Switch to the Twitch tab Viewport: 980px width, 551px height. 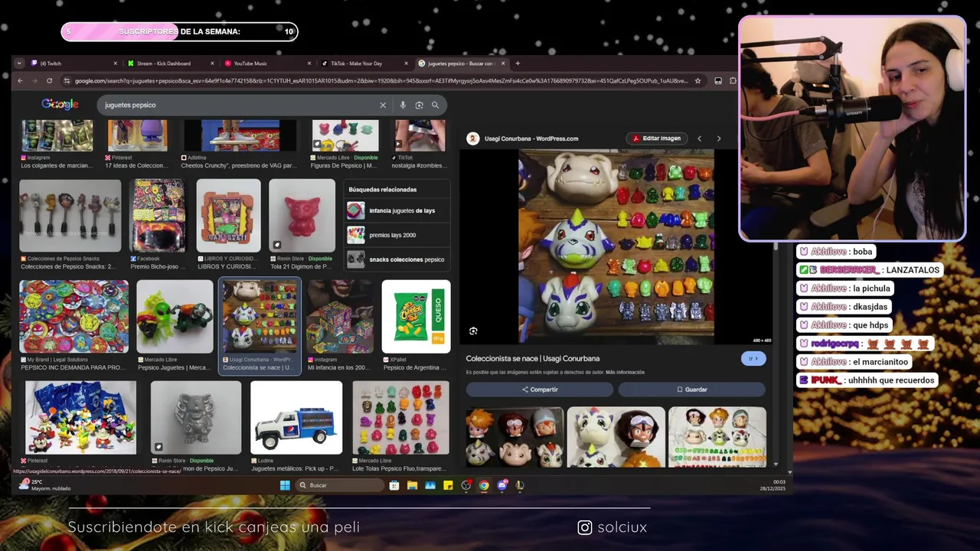[72, 64]
